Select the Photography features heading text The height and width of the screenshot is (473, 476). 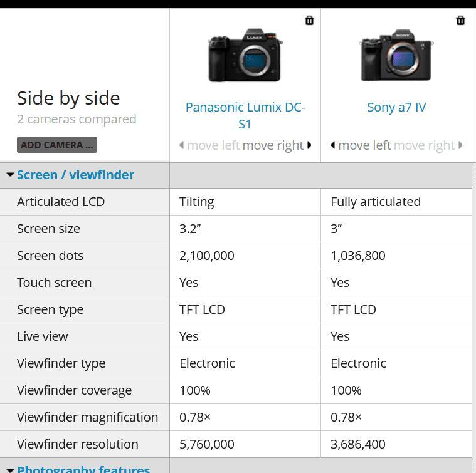pos(83,469)
